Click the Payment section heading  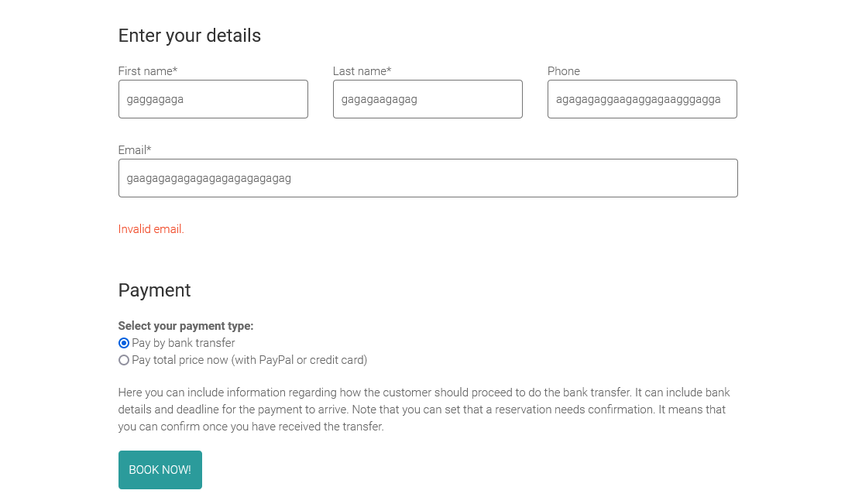pos(154,290)
